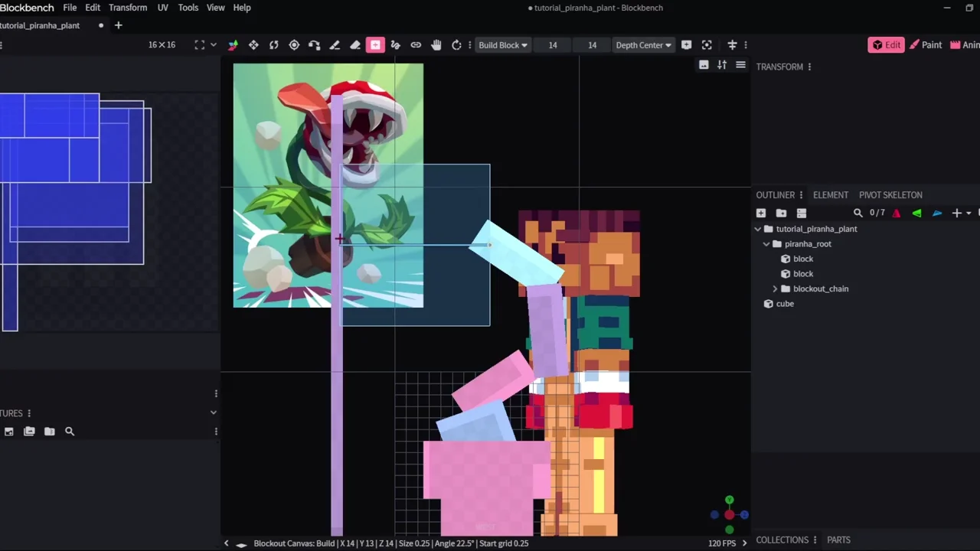This screenshot has width=980, height=551.
Task: Open the Parts panel tab
Action: [839, 540]
